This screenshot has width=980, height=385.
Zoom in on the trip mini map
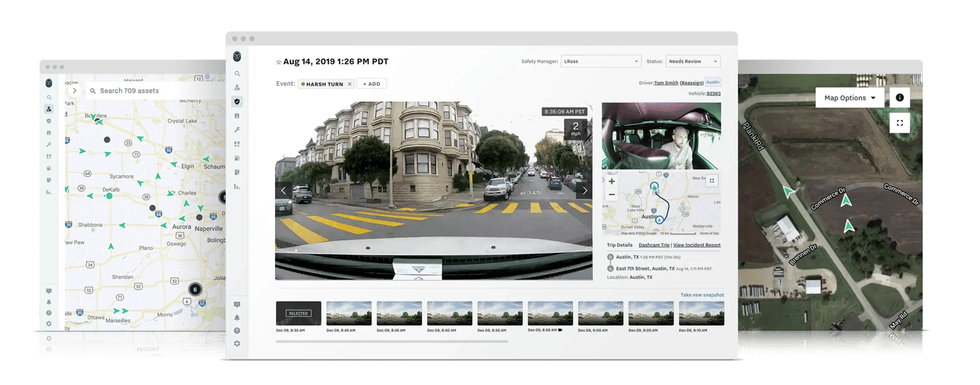coord(612,181)
